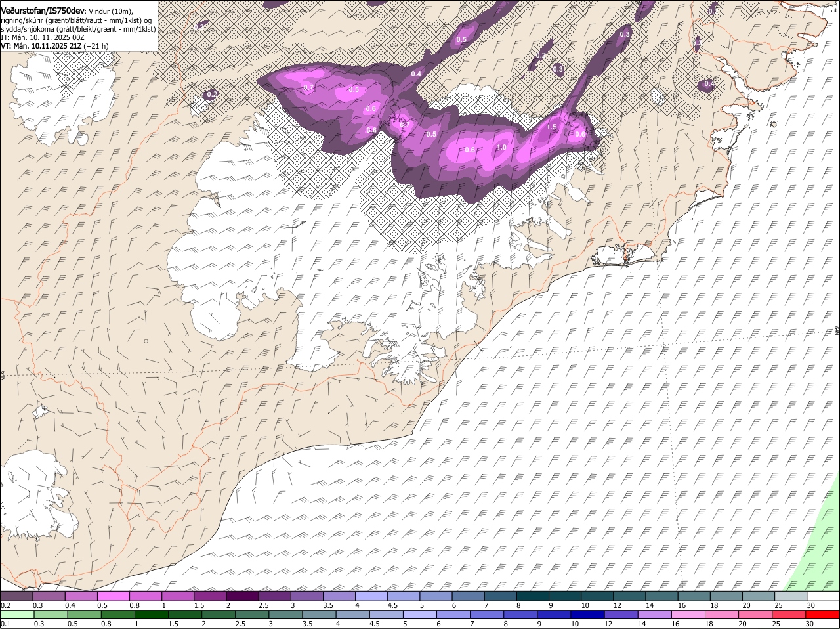Select rain legend swatch between 14 and 16
Viewport: 840px width, 629px height.
(655, 615)
